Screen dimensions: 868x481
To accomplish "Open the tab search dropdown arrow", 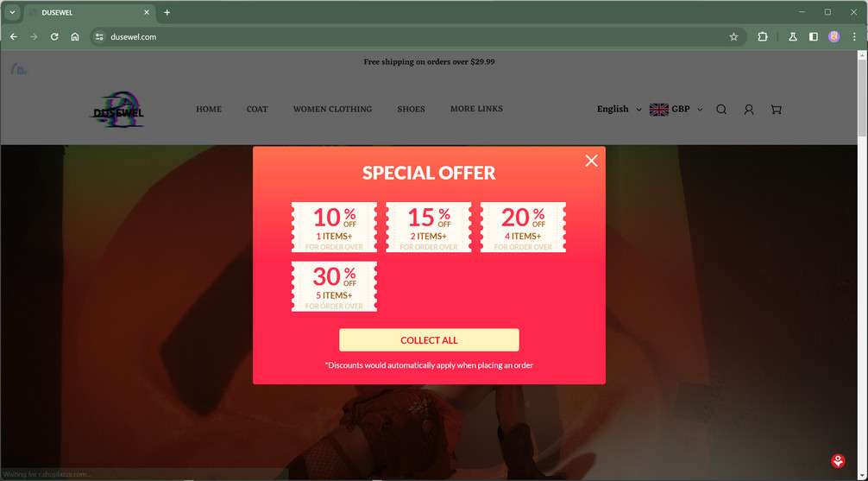I will pos(12,12).
